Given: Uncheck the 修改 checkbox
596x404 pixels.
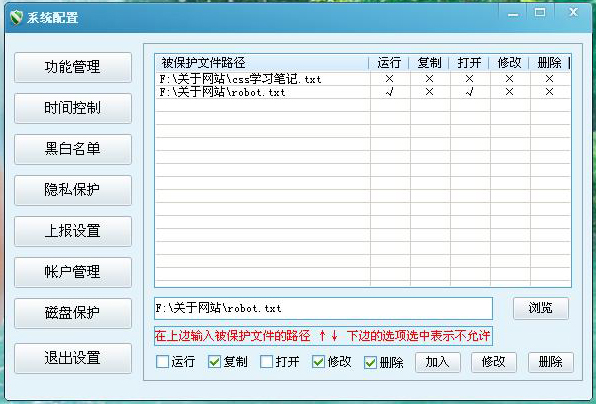Looking at the screenshot, I should (x=319, y=362).
